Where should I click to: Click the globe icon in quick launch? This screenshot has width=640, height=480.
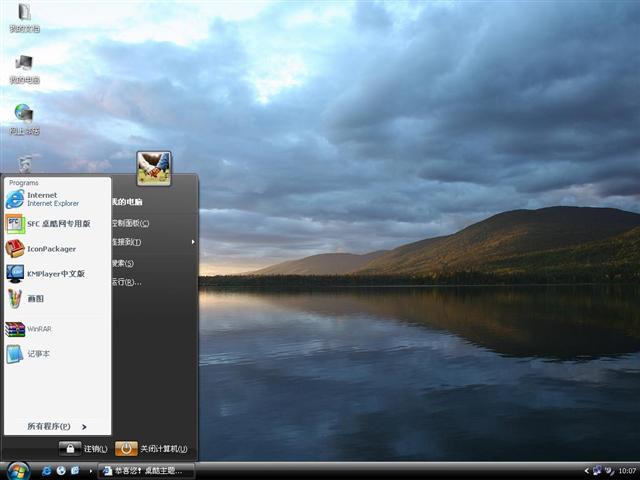[x=61, y=471]
